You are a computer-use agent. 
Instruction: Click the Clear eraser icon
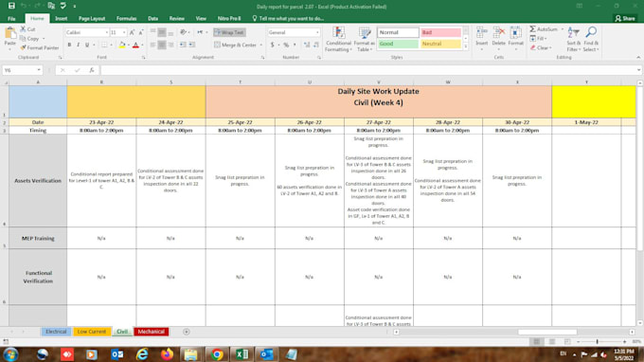tap(532, 47)
